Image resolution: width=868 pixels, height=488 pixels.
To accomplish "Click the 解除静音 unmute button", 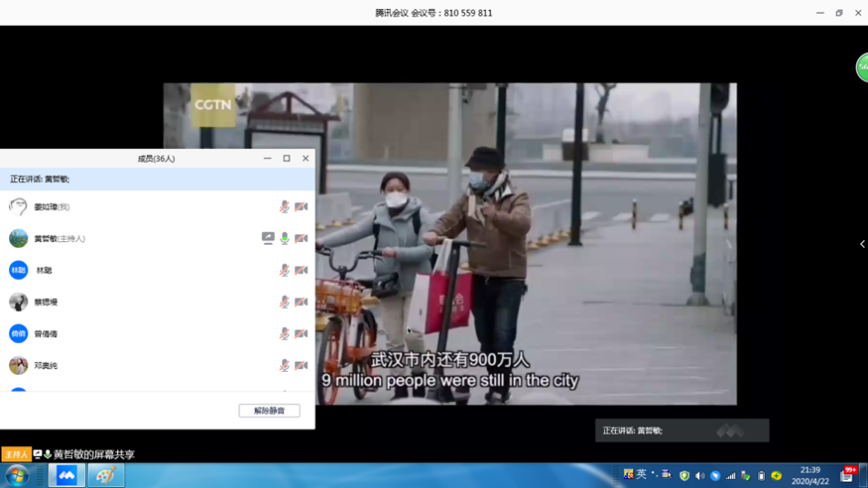I will (x=269, y=411).
